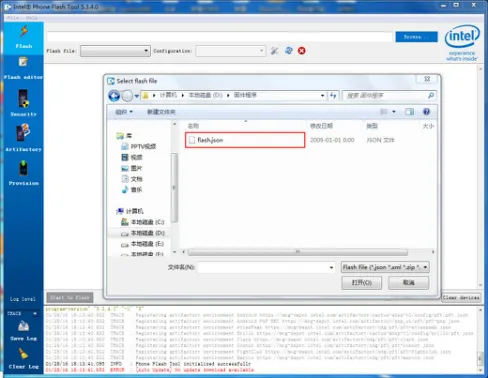Click the Computer segment in address bar
The width and height of the screenshot is (488, 378).
point(168,95)
